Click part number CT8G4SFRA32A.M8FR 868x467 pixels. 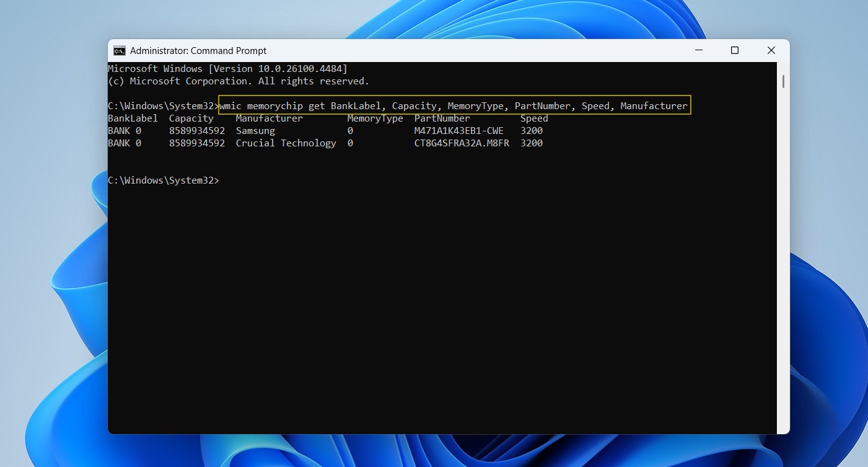(462, 143)
